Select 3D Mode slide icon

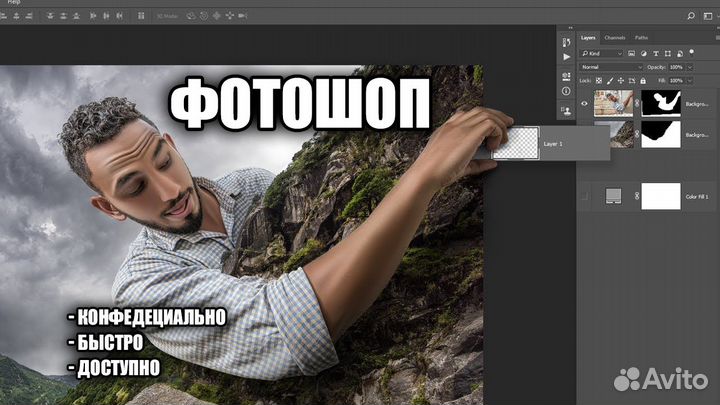pyautogui.click(x=230, y=16)
